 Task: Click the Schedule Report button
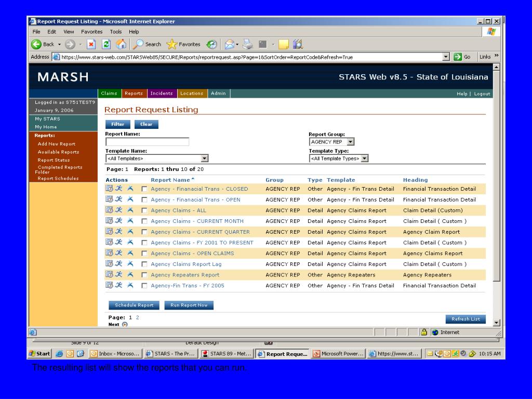tap(135, 305)
